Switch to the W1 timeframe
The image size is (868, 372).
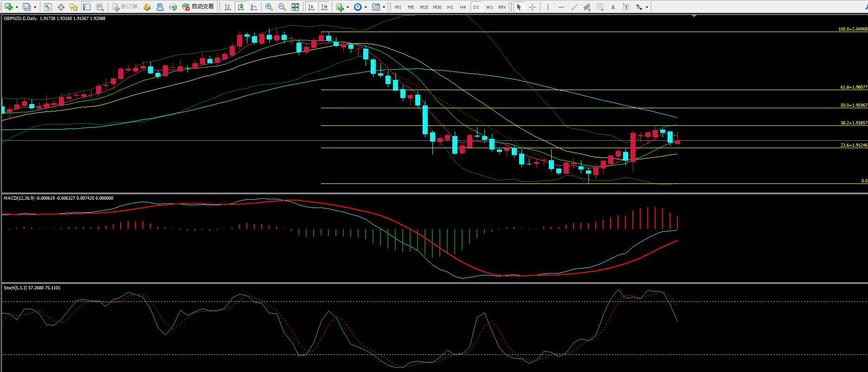pyautogui.click(x=489, y=7)
